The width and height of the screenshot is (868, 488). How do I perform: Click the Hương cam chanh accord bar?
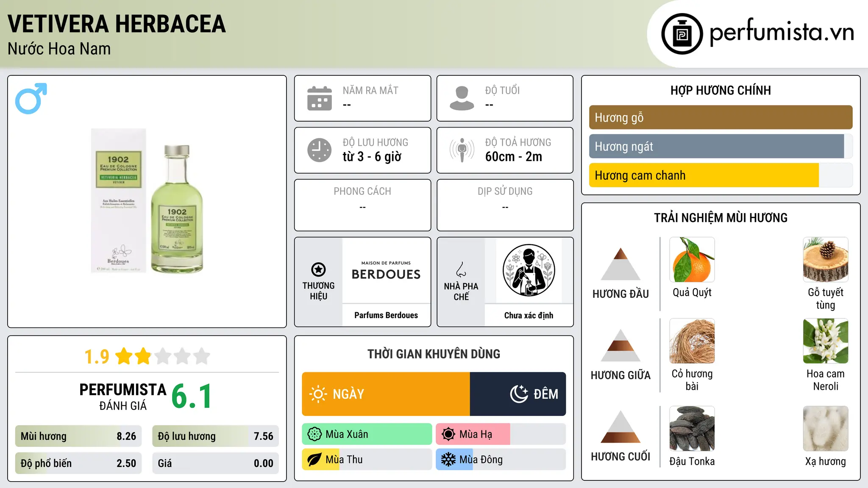coord(721,175)
